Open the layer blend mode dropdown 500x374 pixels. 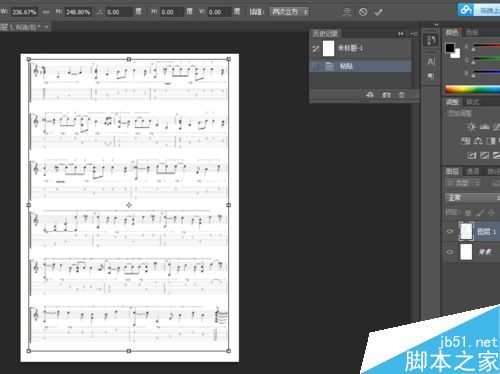click(472, 198)
